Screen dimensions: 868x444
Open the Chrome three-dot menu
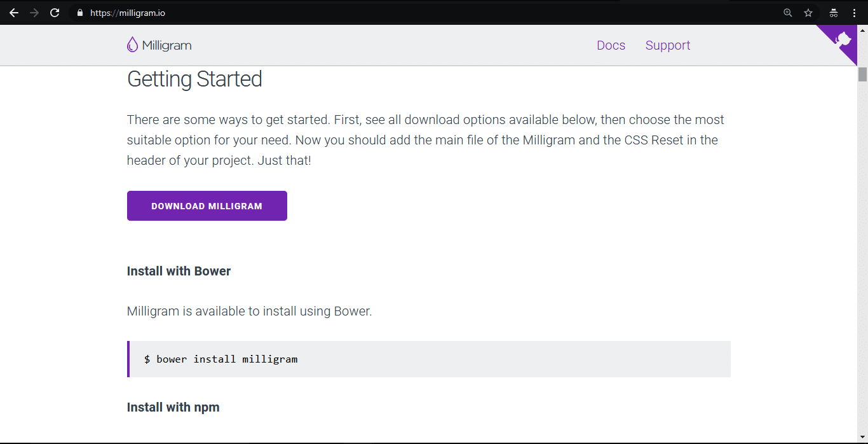[854, 13]
